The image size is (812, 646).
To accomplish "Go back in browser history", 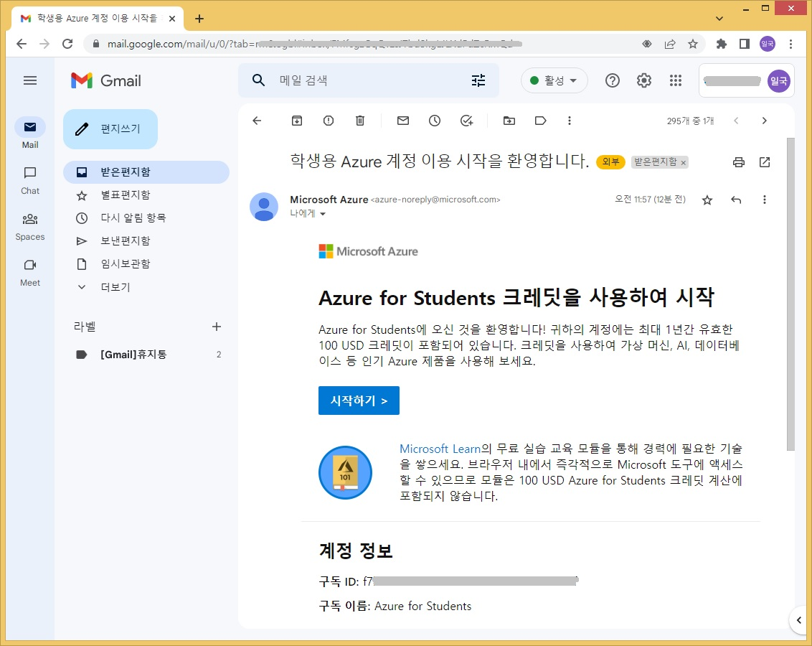I will (x=22, y=44).
